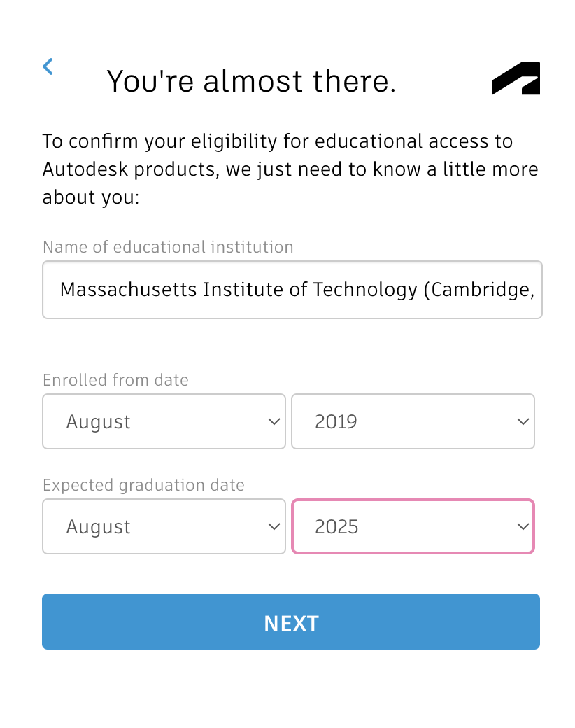Viewport: 575px width, 728px height.
Task: Focus the educational institution name field
Action: [292, 290]
